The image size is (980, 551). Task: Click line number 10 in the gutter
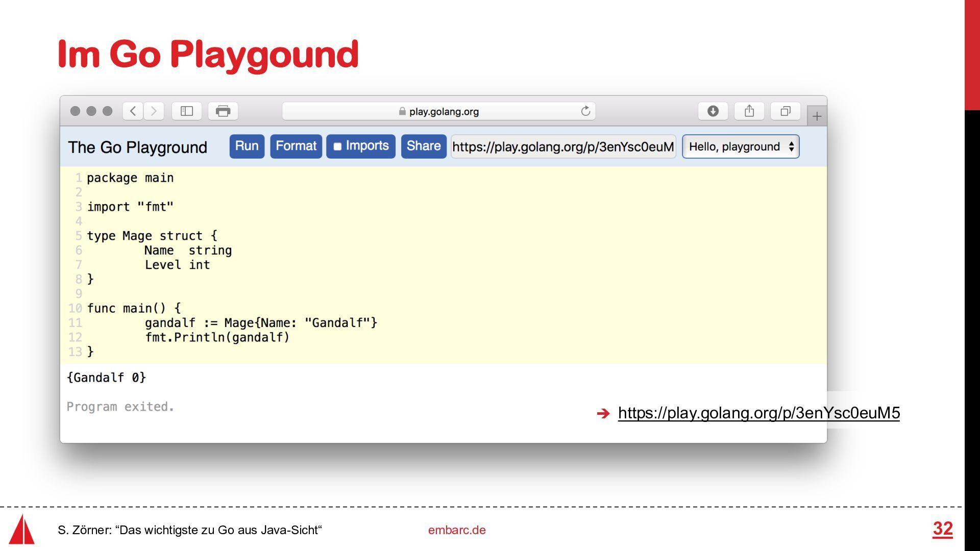point(75,308)
